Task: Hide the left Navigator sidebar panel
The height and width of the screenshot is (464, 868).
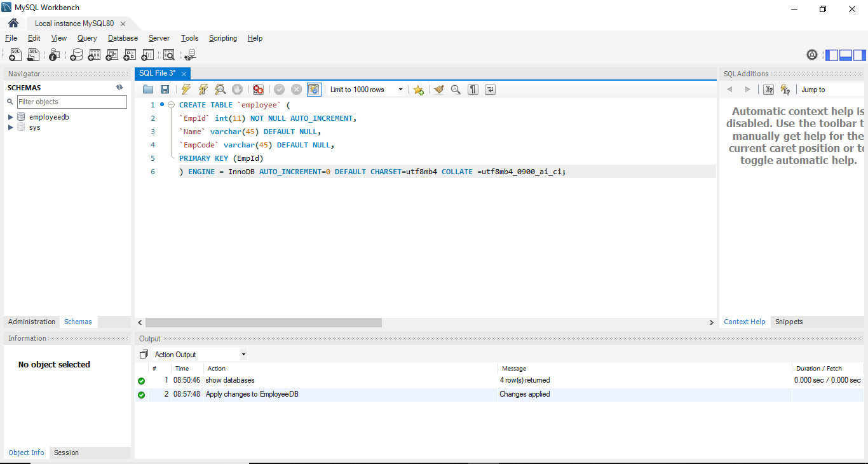Action: pyautogui.click(x=832, y=55)
